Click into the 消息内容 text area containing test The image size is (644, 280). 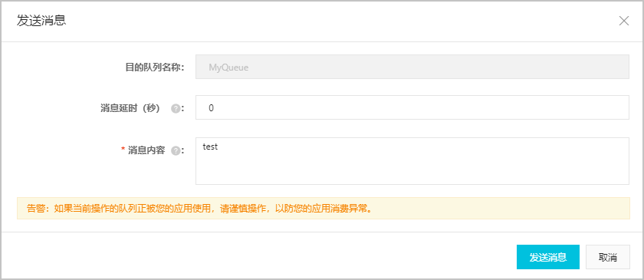(412, 161)
